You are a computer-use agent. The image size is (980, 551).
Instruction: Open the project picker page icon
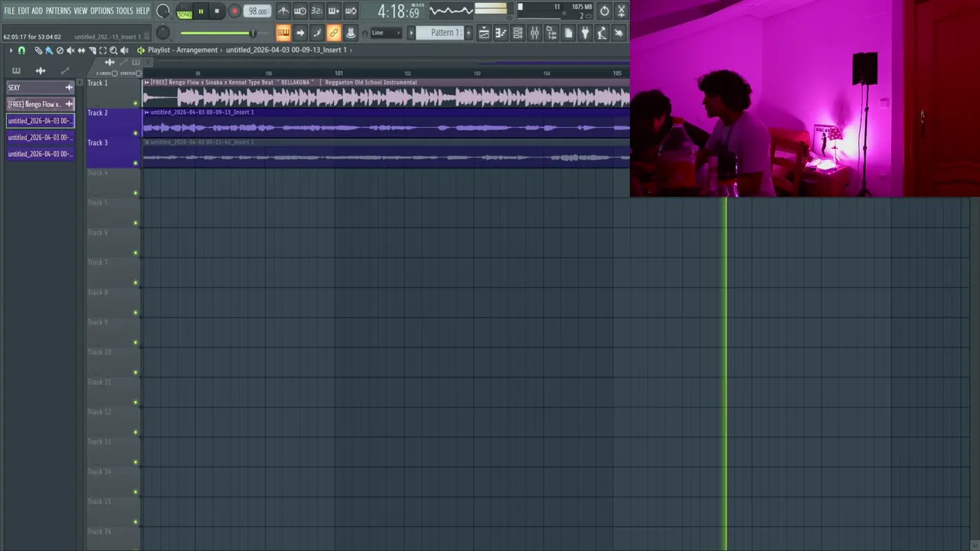point(568,33)
